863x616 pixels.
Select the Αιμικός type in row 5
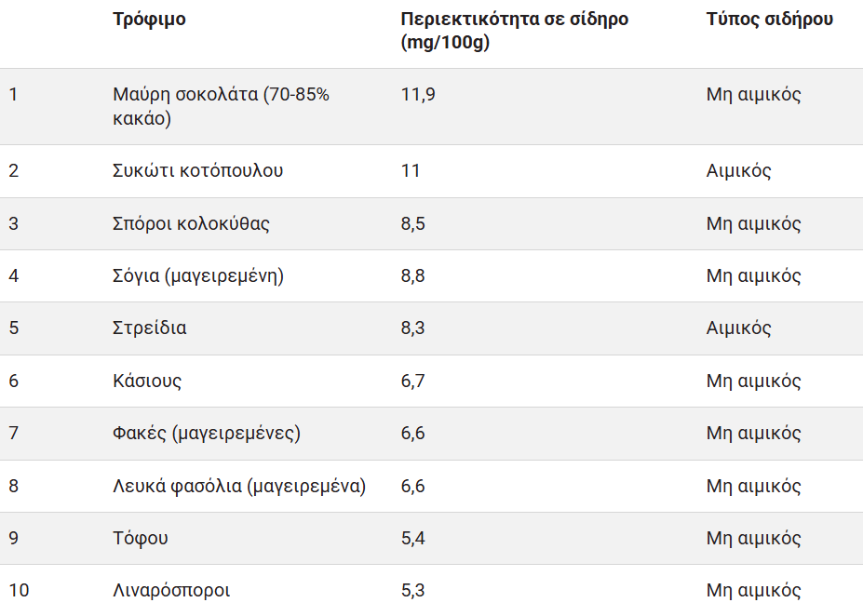(x=738, y=328)
